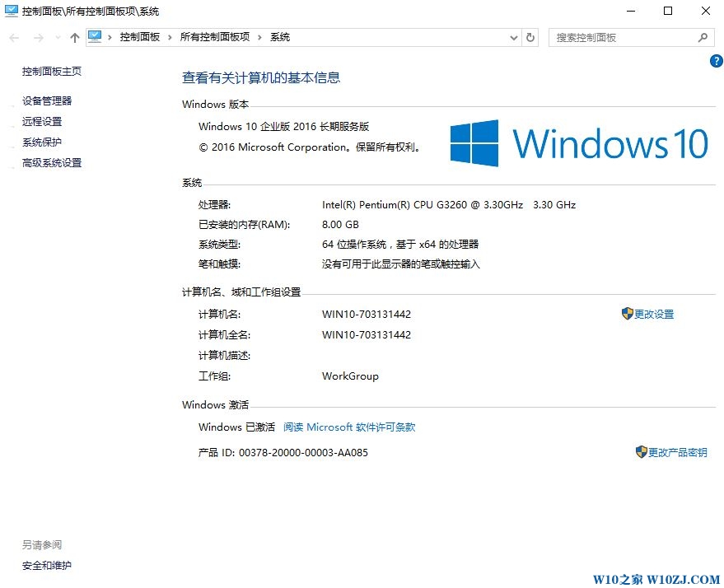
Task: Click the computer icon in address bar
Action: tap(95, 37)
